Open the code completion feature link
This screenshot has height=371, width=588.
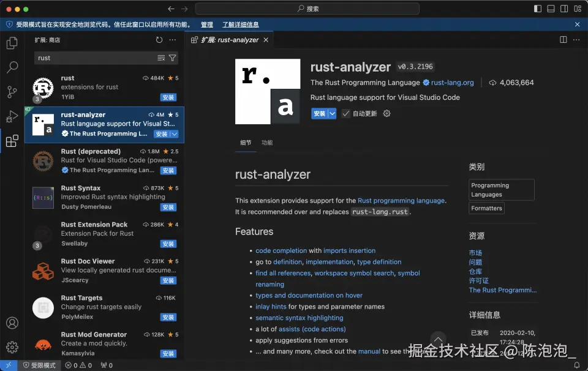tap(281, 251)
